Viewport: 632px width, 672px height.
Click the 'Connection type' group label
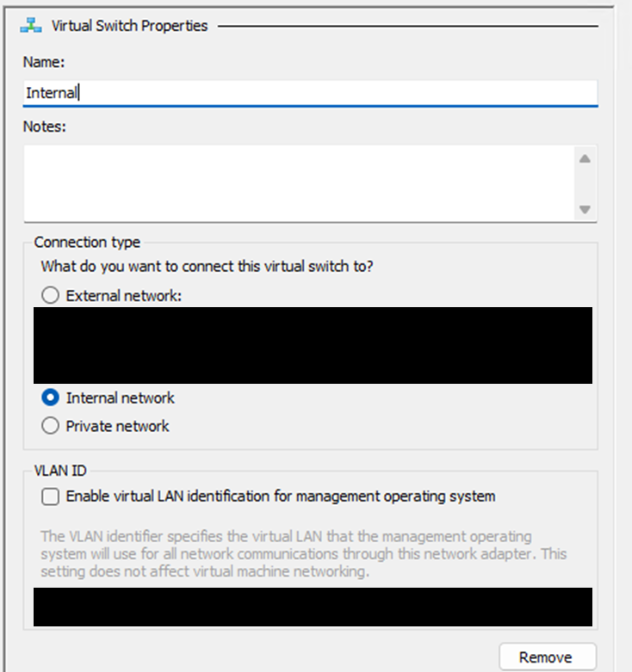87,243
